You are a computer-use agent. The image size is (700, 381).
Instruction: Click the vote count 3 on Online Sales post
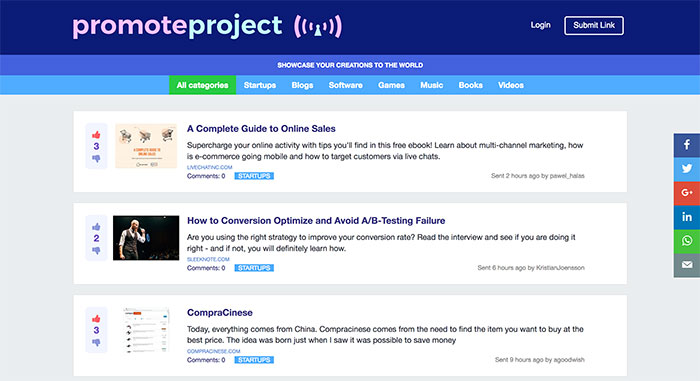(96, 147)
